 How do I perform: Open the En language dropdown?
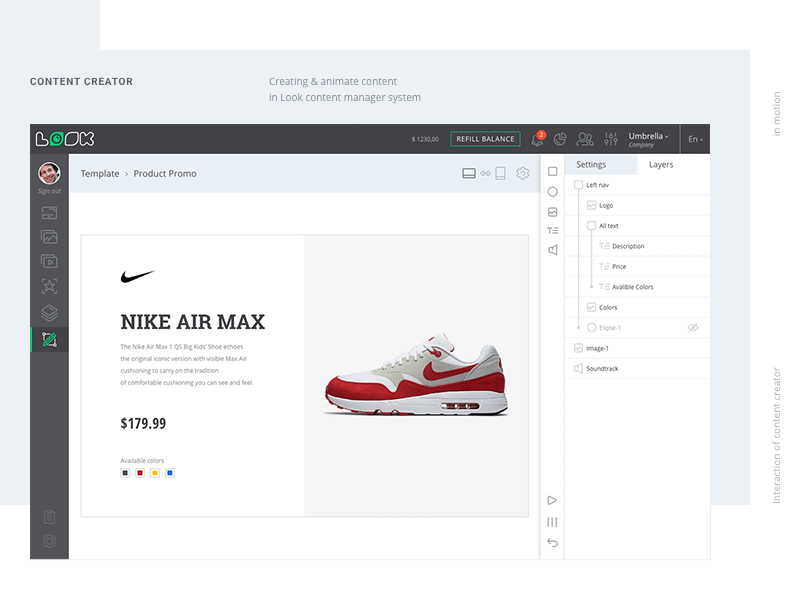(696, 138)
